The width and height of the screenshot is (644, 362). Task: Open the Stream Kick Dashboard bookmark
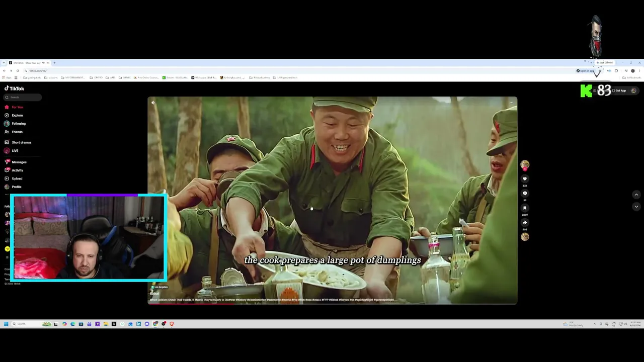(x=176, y=78)
